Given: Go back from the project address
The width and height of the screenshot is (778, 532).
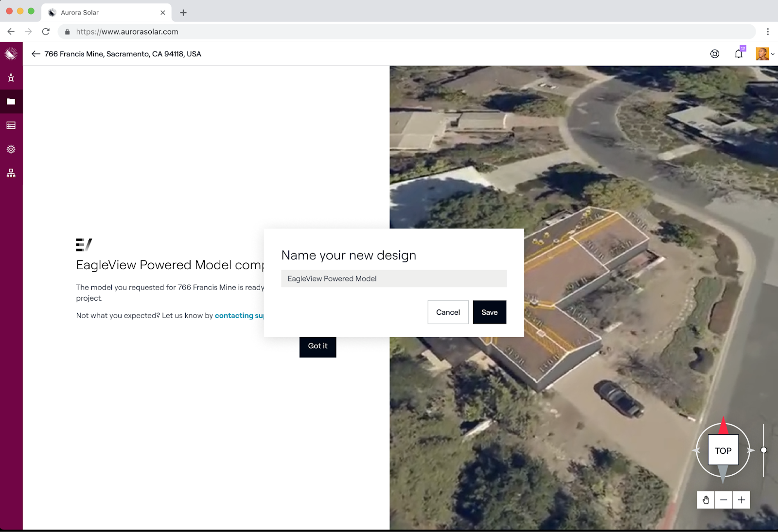Looking at the screenshot, I should (35, 54).
